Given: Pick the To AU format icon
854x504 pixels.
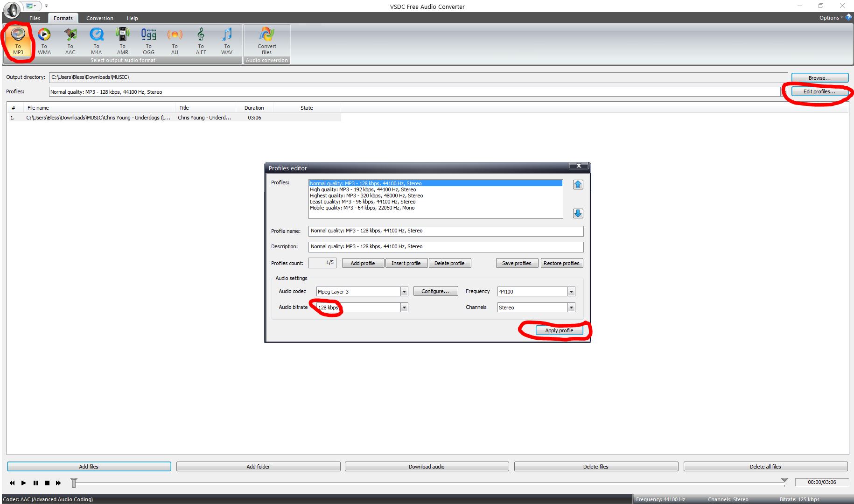Looking at the screenshot, I should click(x=175, y=42).
